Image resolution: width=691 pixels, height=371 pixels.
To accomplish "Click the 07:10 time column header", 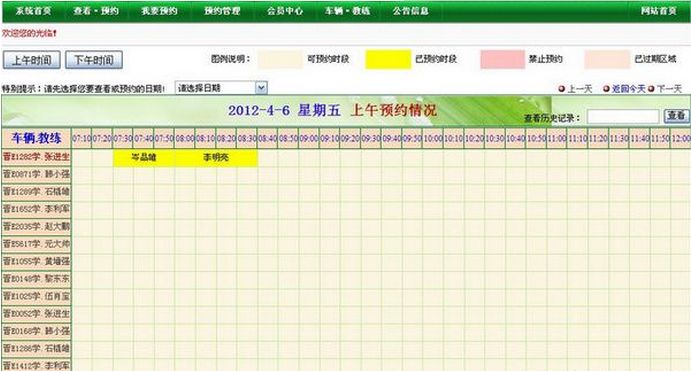I will pos(82,138).
